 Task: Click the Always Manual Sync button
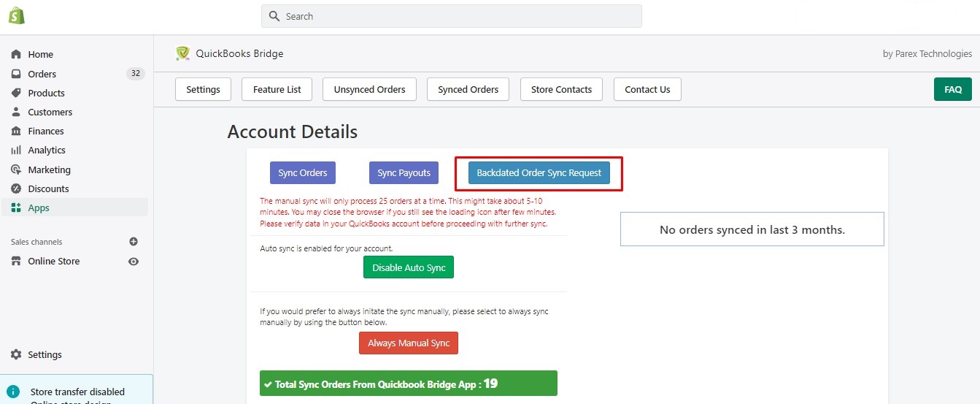[x=409, y=343]
